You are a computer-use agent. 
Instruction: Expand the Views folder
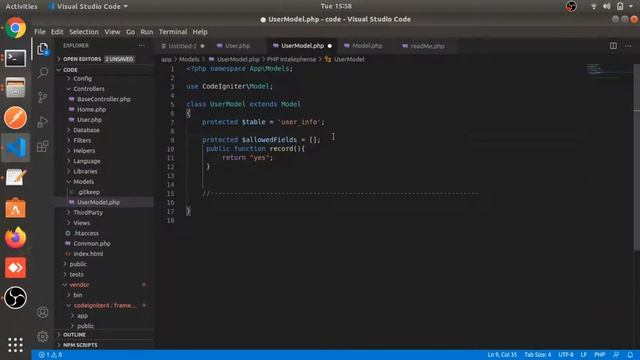(82, 223)
